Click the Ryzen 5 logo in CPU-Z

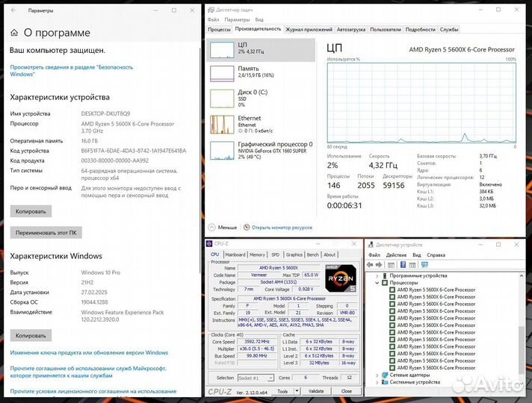click(340, 278)
